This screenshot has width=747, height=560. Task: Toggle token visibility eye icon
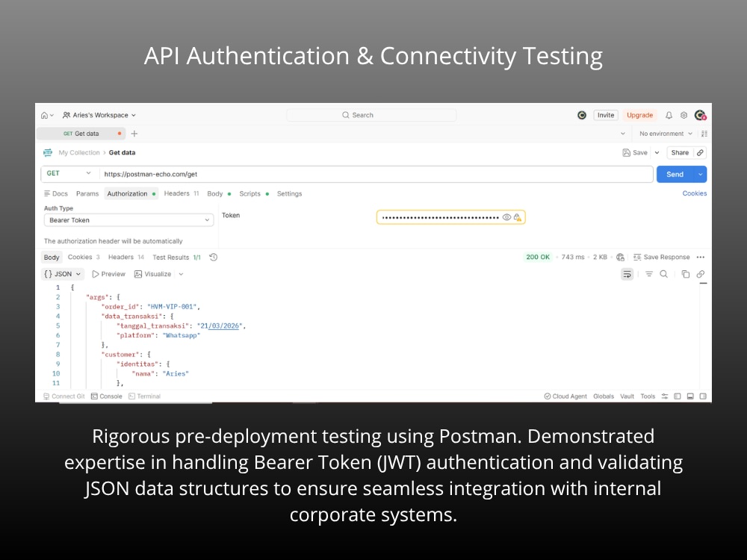click(507, 217)
